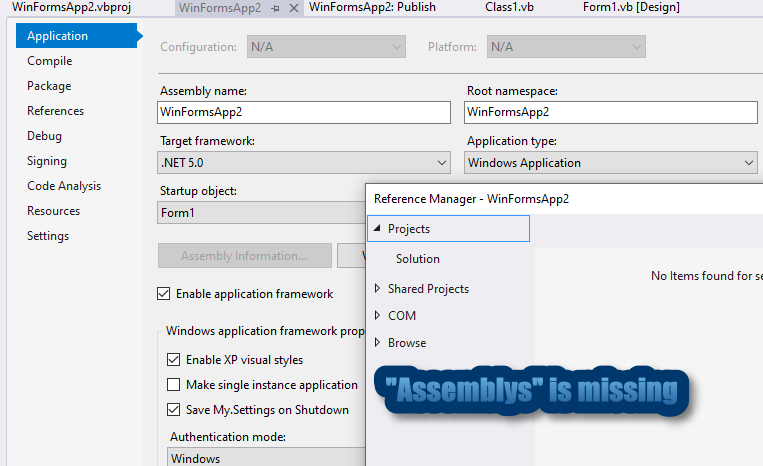
Task: Click the Assembly name field
Action: point(304,112)
